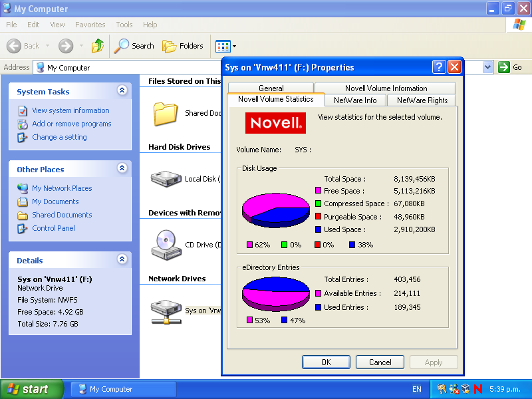Switch to the NetWare Info tab
The height and width of the screenshot is (399, 532).
(355, 100)
